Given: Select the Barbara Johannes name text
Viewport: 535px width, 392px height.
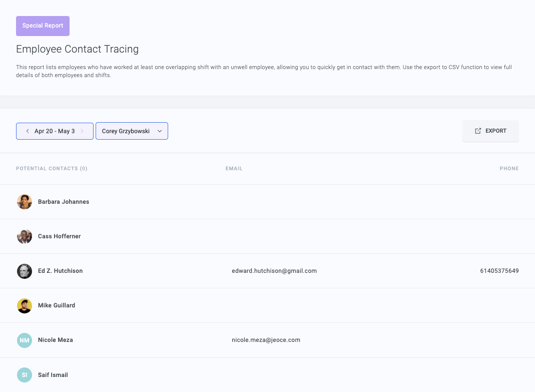Looking at the screenshot, I should click(64, 202).
